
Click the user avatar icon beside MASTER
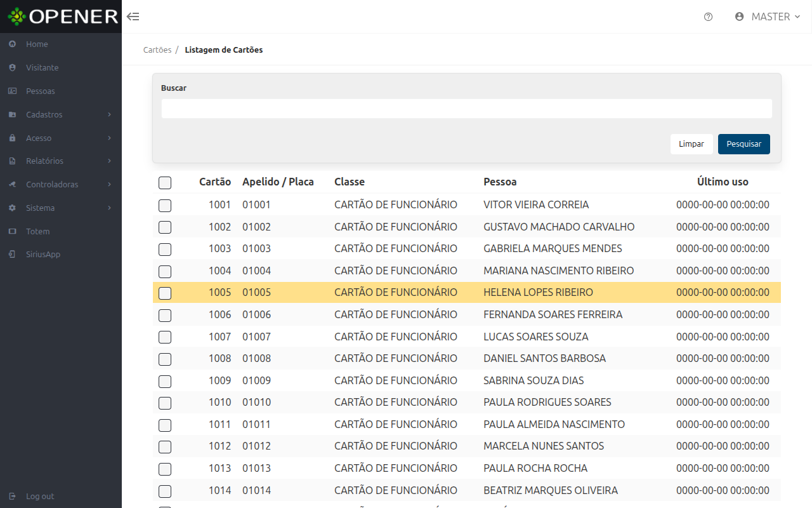tap(739, 17)
